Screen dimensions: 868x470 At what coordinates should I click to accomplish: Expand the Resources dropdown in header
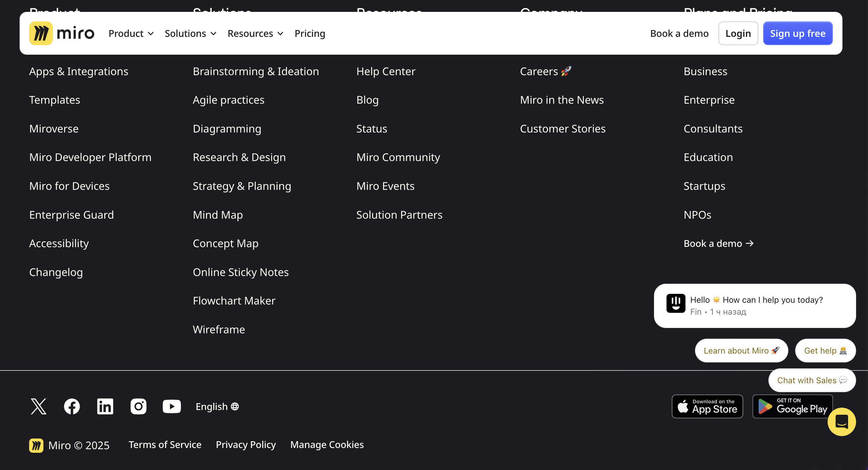255,33
